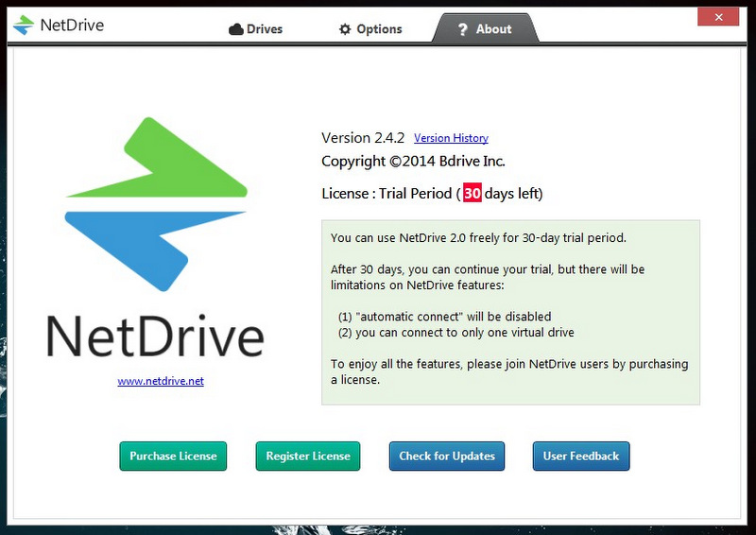Click the 30-day trial period sentence
This screenshot has height=535, width=756.
(x=478, y=238)
